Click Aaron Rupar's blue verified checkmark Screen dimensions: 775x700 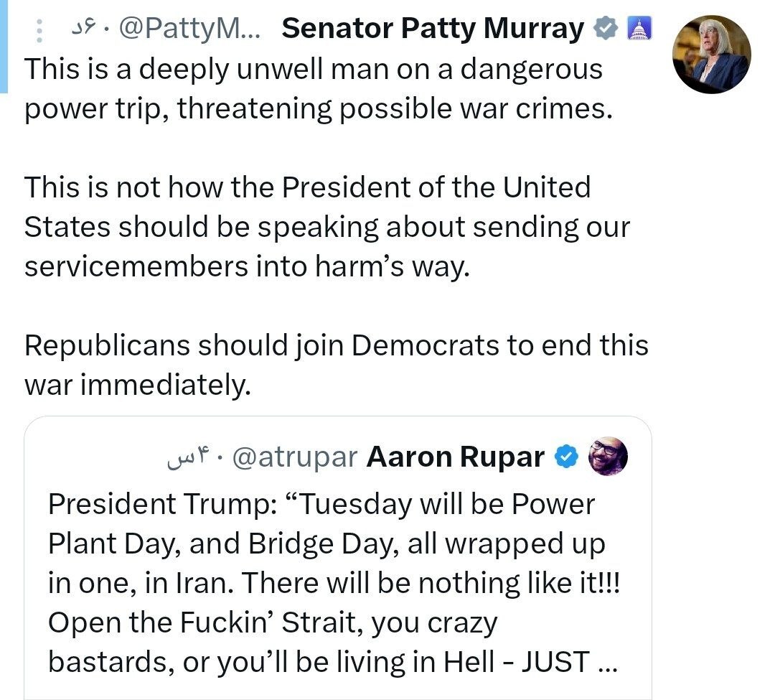[x=568, y=457]
